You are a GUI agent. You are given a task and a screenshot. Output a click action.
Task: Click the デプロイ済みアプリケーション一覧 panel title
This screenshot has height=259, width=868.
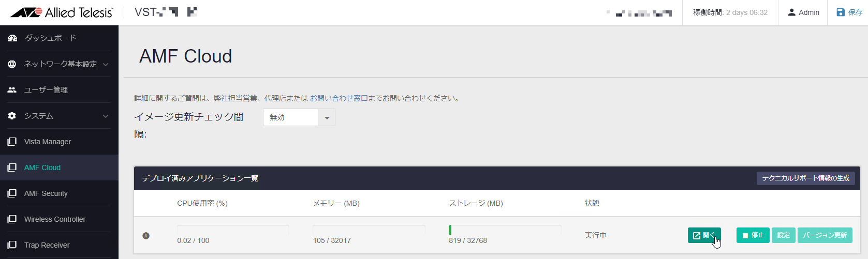coord(200,178)
